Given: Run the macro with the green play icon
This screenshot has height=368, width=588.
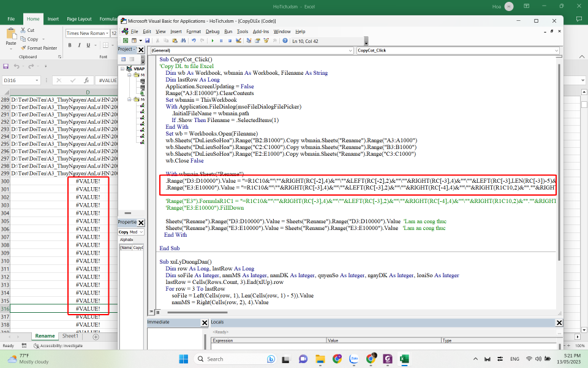Looking at the screenshot, I should tap(213, 41).
